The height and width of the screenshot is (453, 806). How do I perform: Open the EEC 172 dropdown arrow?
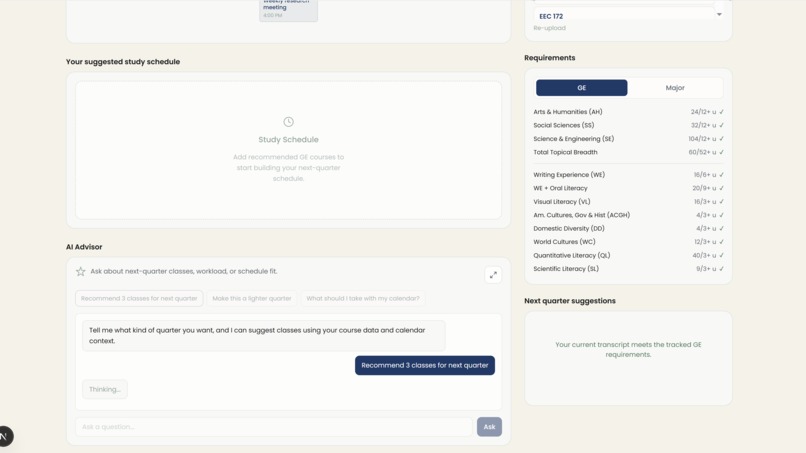[719, 14]
